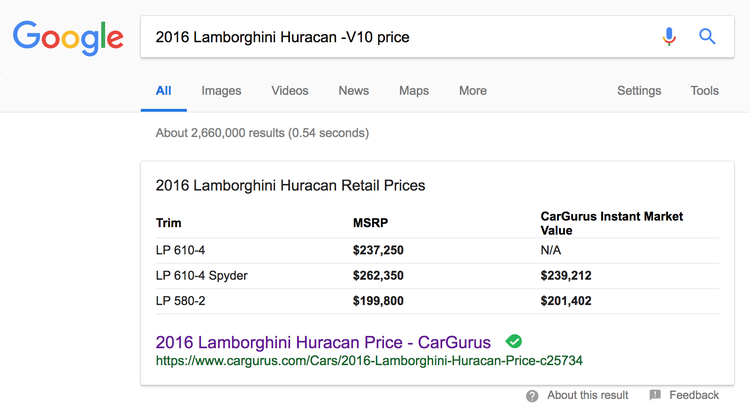This screenshot has height=413, width=750.
Task: Switch to the Videos tab
Action: click(x=290, y=90)
